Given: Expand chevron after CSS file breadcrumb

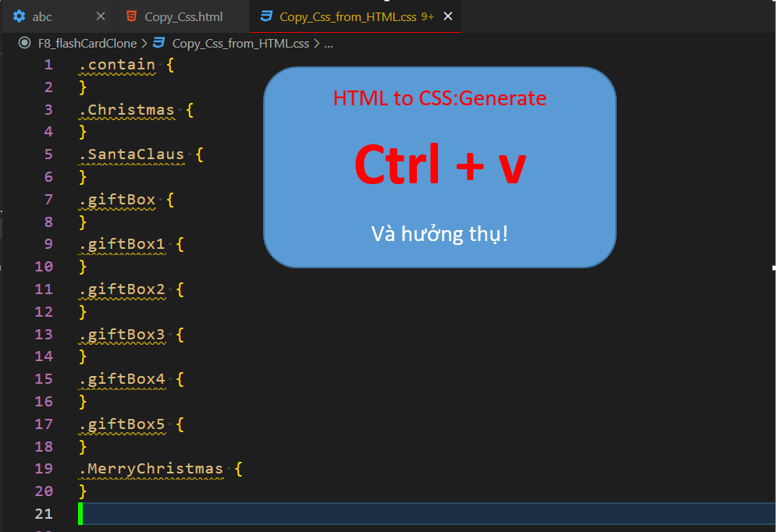Looking at the screenshot, I should pyautogui.click(x=316, y=44).
